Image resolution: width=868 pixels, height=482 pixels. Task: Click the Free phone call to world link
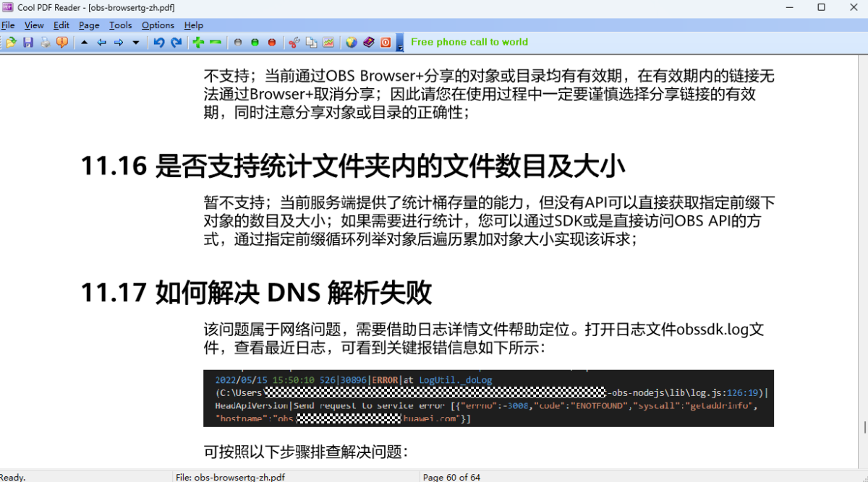tap(469, 42)
